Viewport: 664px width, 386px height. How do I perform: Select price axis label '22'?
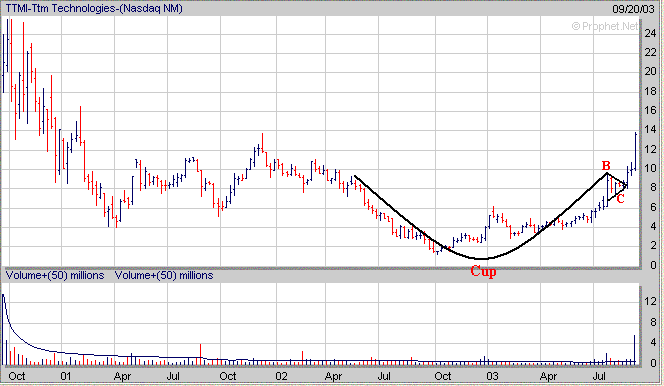click(650, 52)
